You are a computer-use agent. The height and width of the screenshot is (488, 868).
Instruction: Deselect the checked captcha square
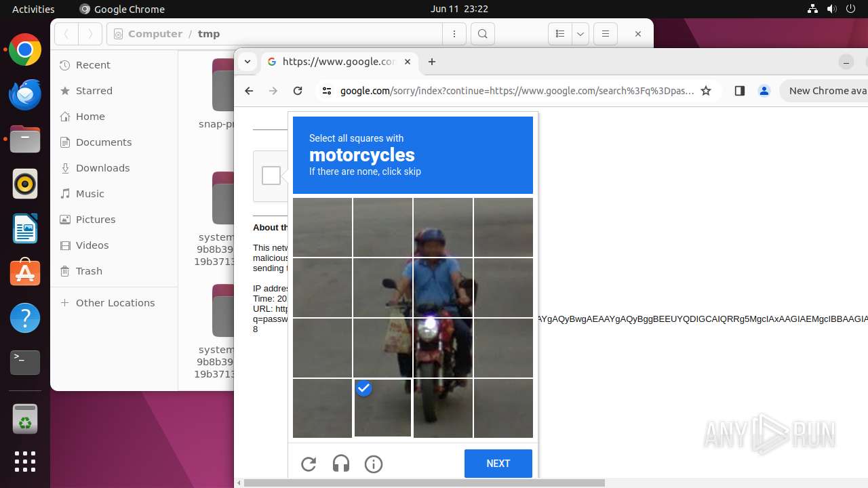(382, 408)
